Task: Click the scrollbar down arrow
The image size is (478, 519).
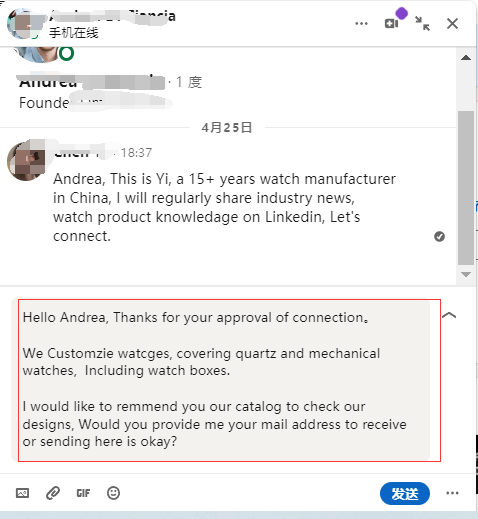Action: coord(466,274)
